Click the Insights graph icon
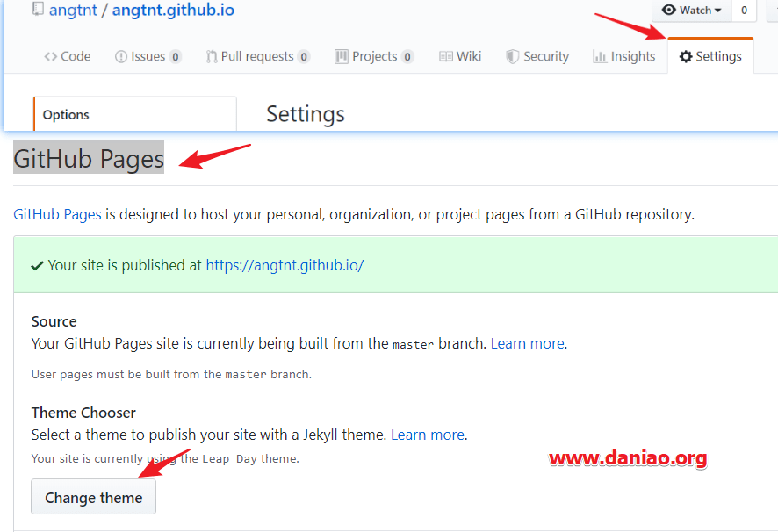 click(x=600, y=56)
